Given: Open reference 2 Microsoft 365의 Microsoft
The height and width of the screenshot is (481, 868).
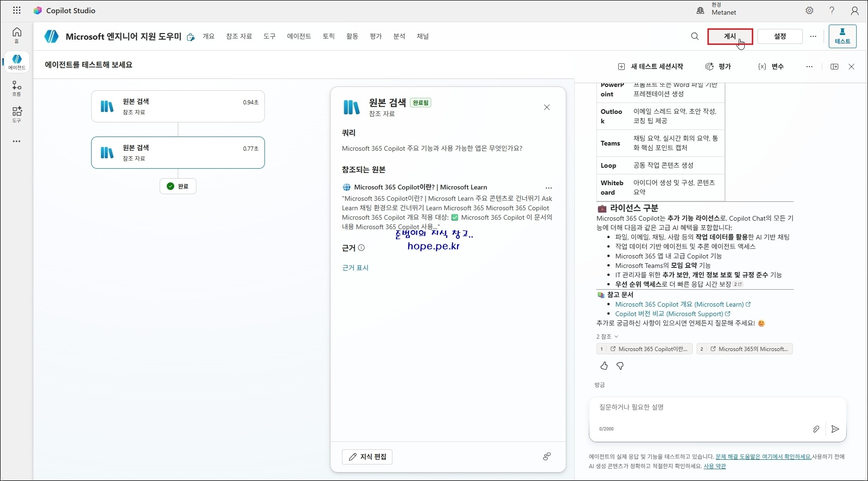Looking at the screenshot, I should (745, 349).
